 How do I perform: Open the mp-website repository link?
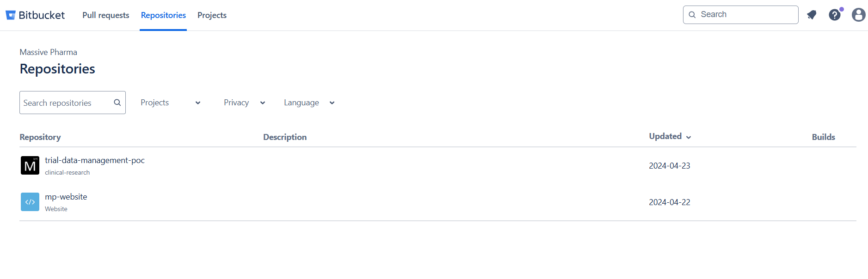(x=66, y=197)
